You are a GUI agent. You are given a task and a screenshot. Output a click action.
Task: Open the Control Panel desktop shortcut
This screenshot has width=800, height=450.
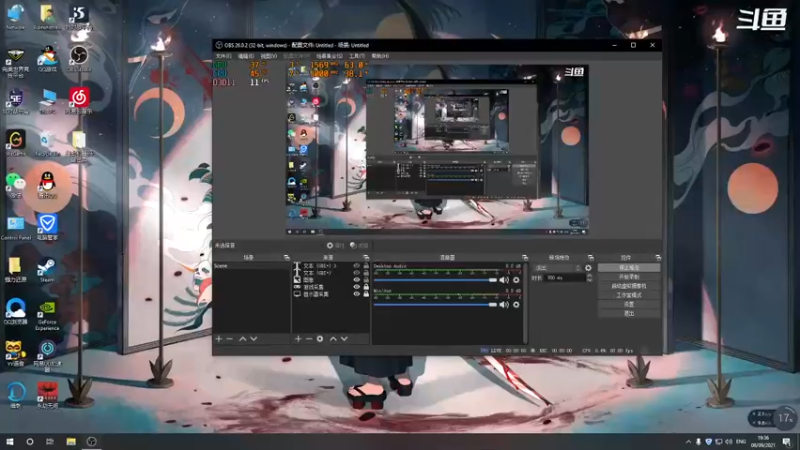coord(16,228)
